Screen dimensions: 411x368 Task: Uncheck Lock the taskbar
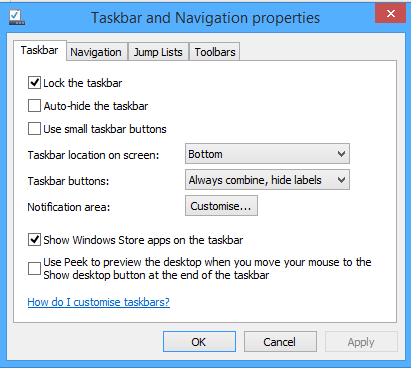coord(34,83)
